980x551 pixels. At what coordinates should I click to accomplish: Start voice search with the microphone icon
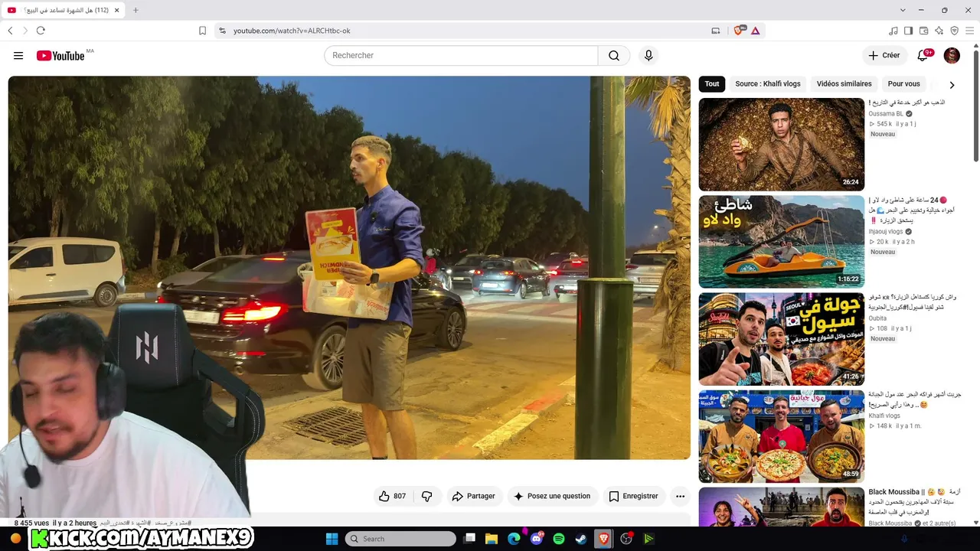(x=648, y=55)
